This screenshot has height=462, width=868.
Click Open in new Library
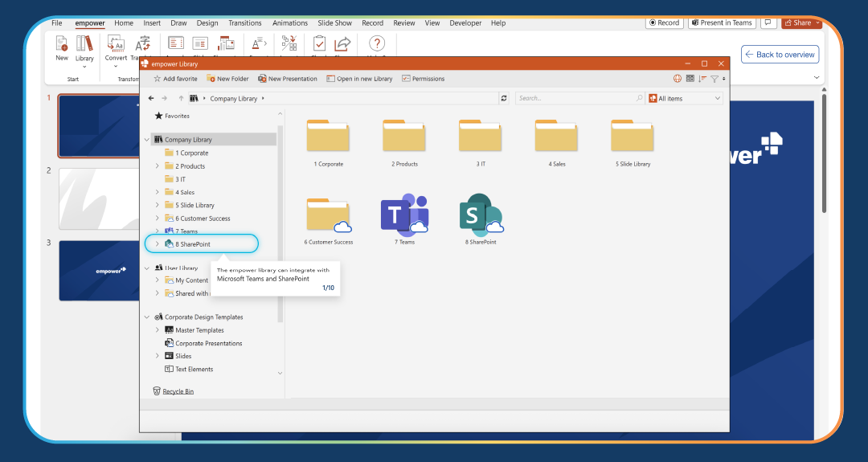tap(359, 79)
